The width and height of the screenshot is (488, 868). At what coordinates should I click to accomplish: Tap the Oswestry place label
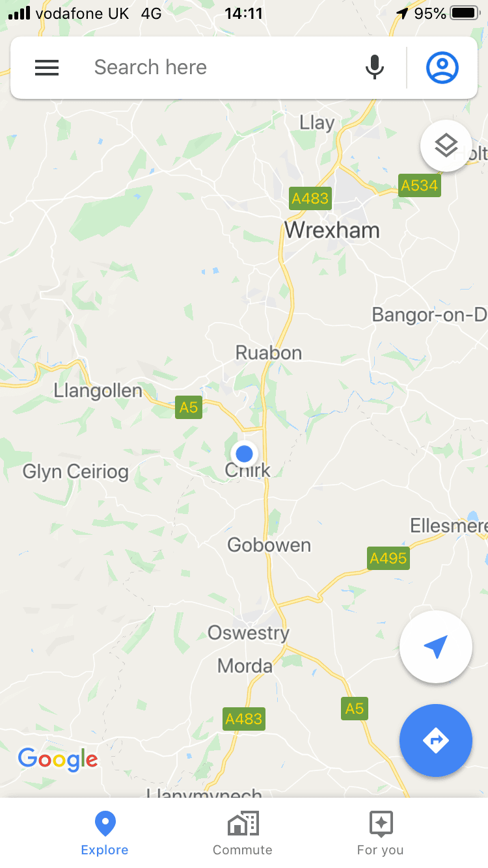(249, 632)
